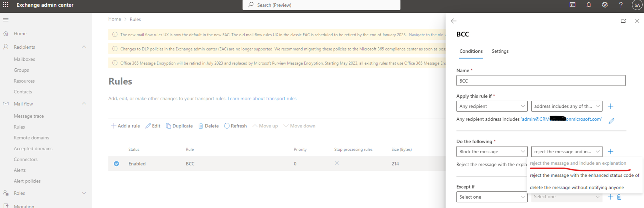Delete the exception with trash icon
Screen dimensions: 644x208
point(619,197)
